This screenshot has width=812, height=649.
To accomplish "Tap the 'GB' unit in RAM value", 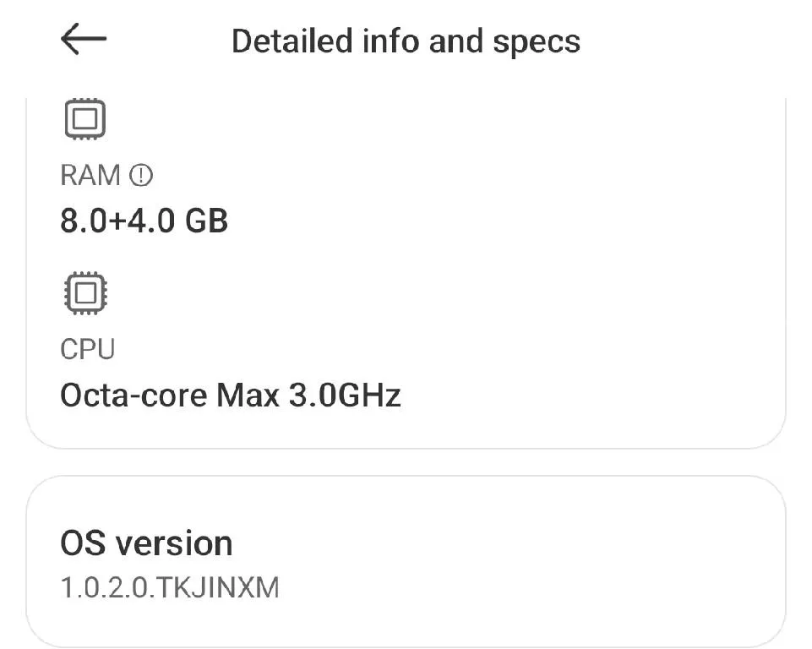I will (207, 221).
